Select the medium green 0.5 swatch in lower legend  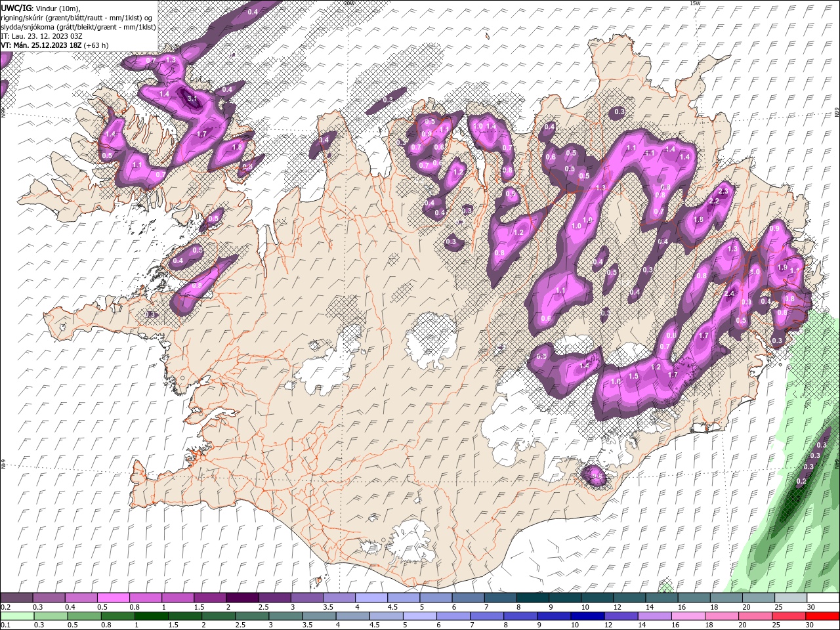click(84, 616)
